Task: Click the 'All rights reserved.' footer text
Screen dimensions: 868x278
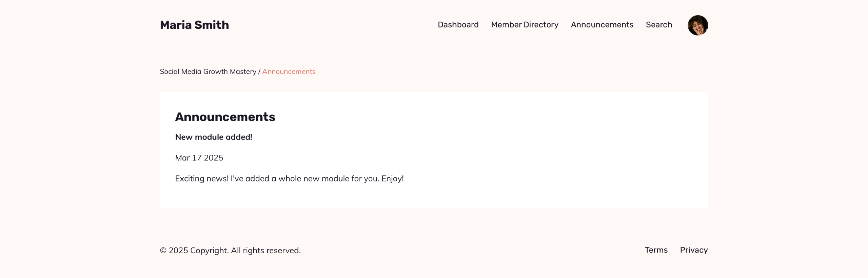Action: [266, 251]
